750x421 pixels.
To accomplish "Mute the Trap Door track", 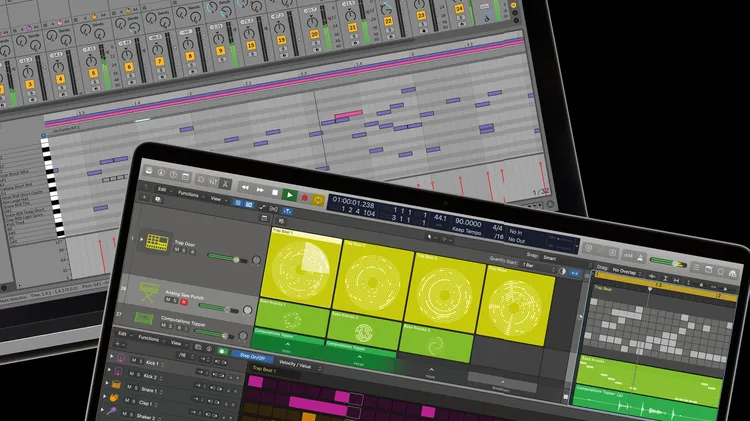I will (x=177, y=249).
